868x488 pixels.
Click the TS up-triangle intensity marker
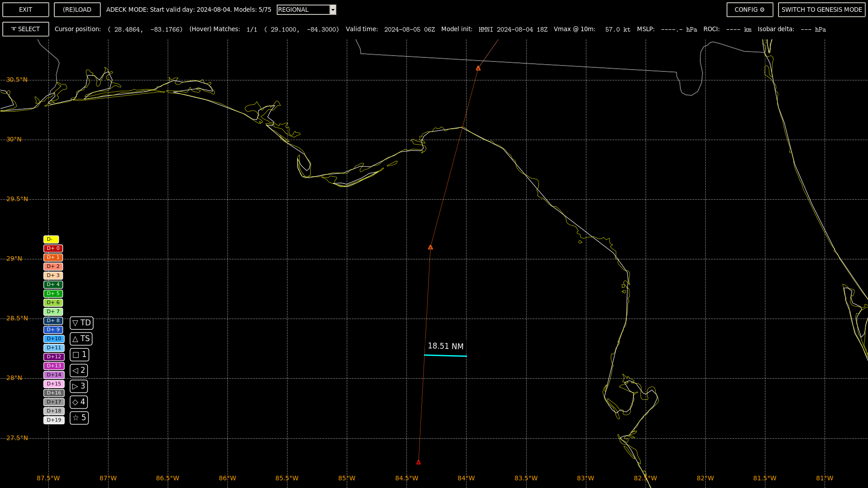point(81,339)
